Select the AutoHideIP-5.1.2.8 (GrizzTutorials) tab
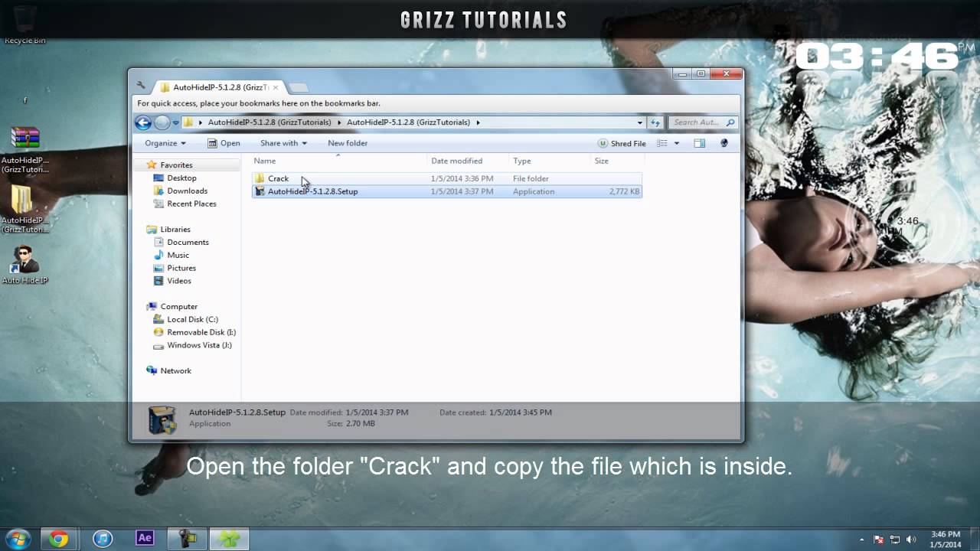This screenshot has height=551, width=980. click(x=218, y=87)
